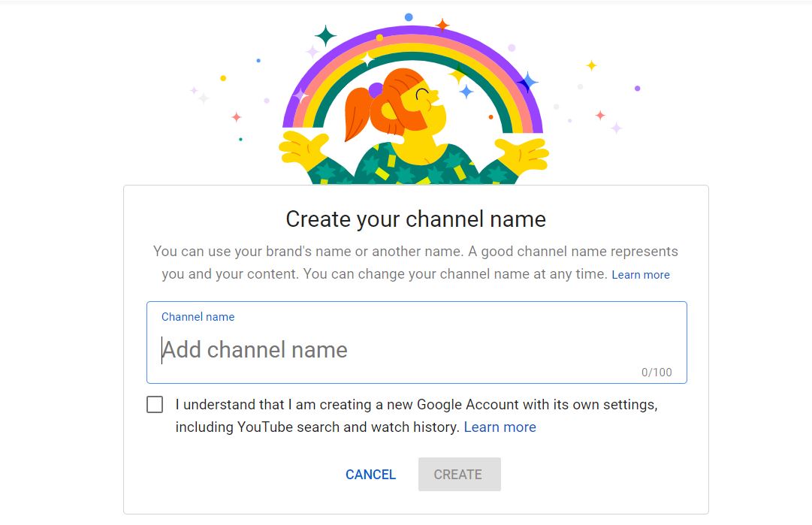Click the 0/100 character counter
The width and height of the screenshot is (812, 525).
tap(657, 373)
